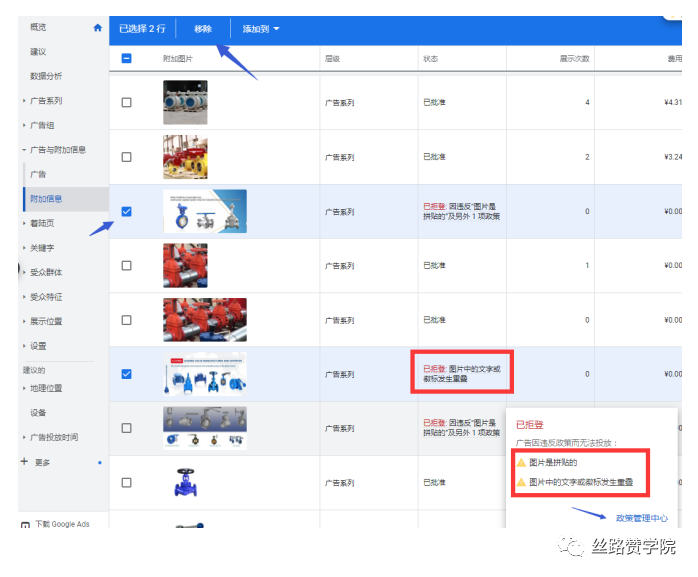
Task: Click the device icon beside 下载 Google Ads
Action: coord(25,525)
